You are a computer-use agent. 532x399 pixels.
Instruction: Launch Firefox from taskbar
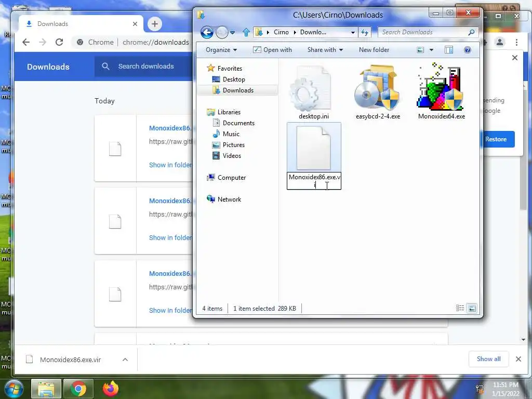point(111,389)
